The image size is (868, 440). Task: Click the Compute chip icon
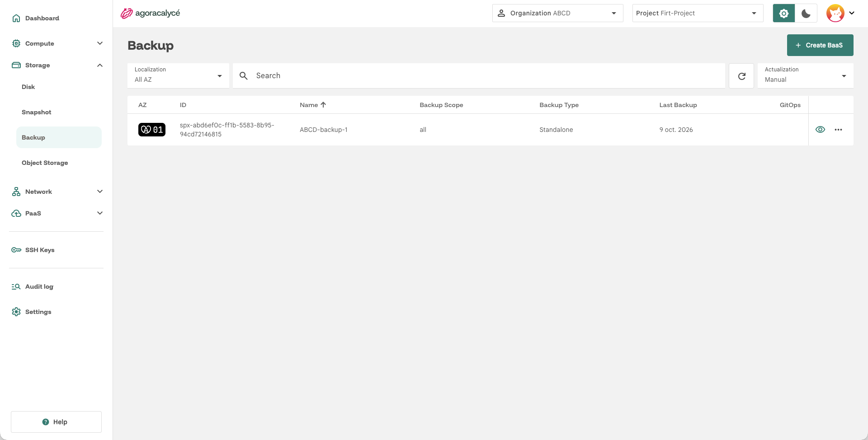pos(16,43)
